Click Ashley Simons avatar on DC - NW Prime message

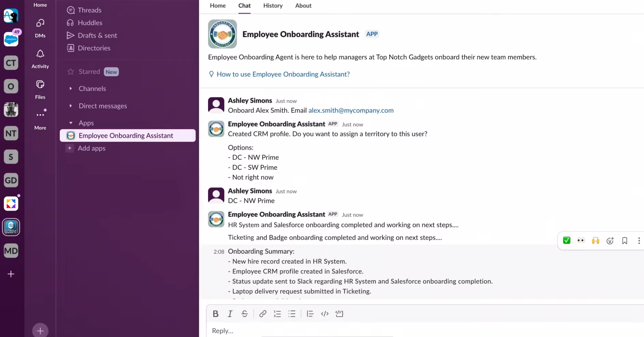(x=216, y=195)
